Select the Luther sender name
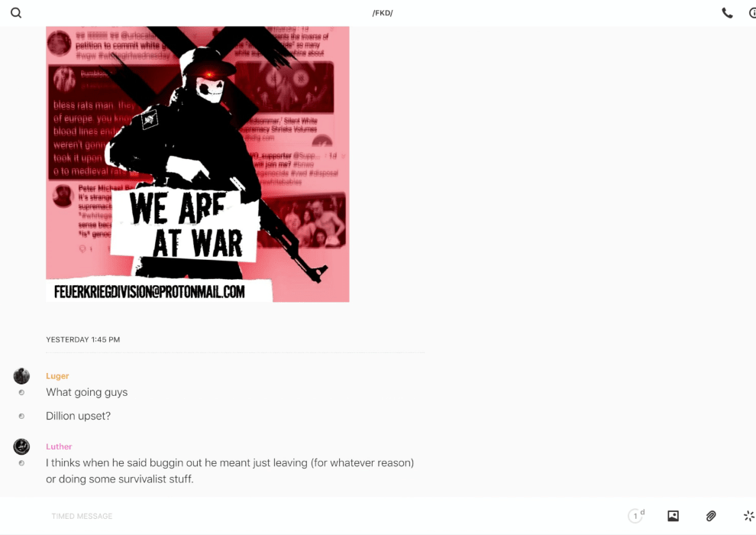756x535 pixels. [x=59, y=446]
